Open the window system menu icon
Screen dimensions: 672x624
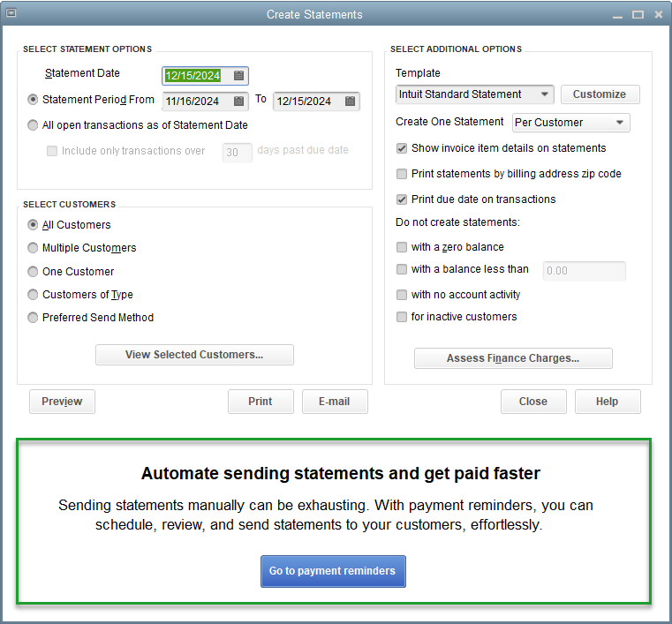11,14
